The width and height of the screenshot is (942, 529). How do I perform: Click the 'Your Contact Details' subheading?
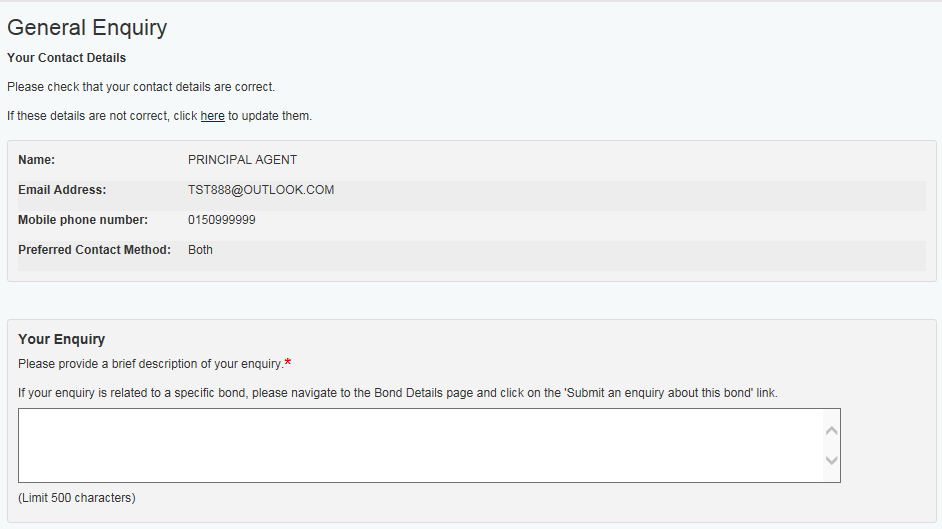point(66,58)
